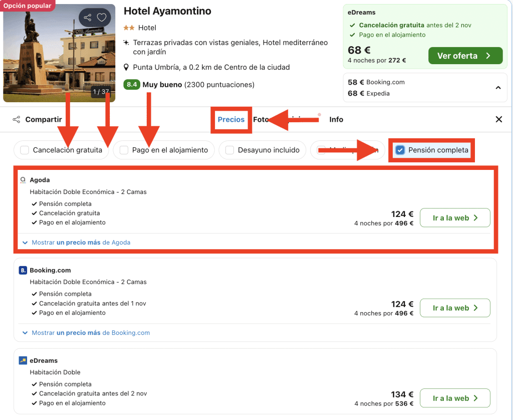
Task: Expand Mostrar un precio más de Booking.com
Action: pyautogui.click(x=86, y=333)
